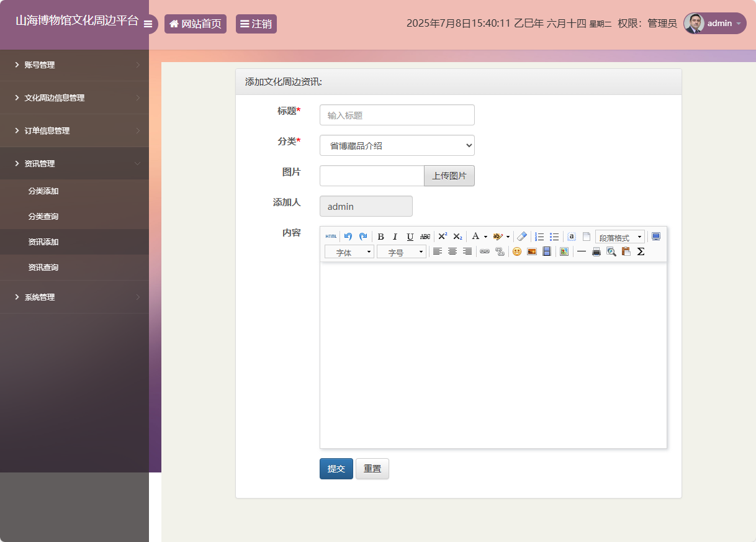756x542 pixels.
Task: Click the 输入标题 title input field
Action: tap(397, 115)
